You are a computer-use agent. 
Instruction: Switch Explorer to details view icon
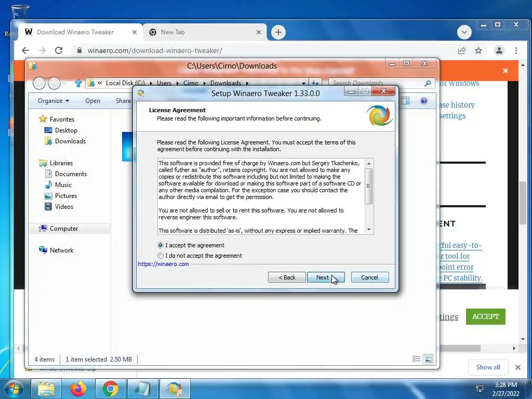click(416, 359)
